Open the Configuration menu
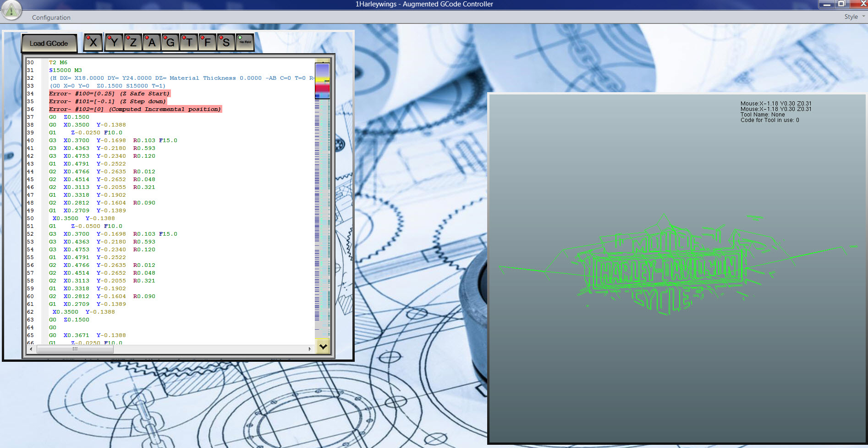868x448 pixels. coord(51,17)
